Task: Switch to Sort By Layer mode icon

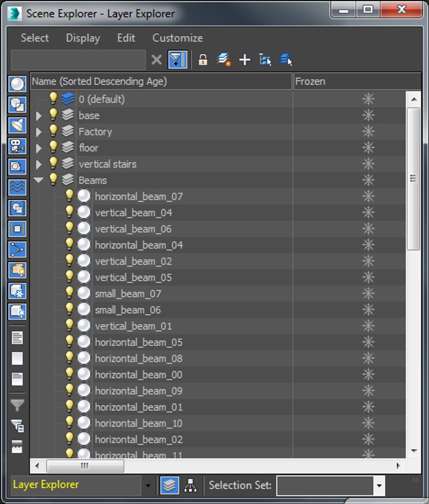Action: point(169,485)
